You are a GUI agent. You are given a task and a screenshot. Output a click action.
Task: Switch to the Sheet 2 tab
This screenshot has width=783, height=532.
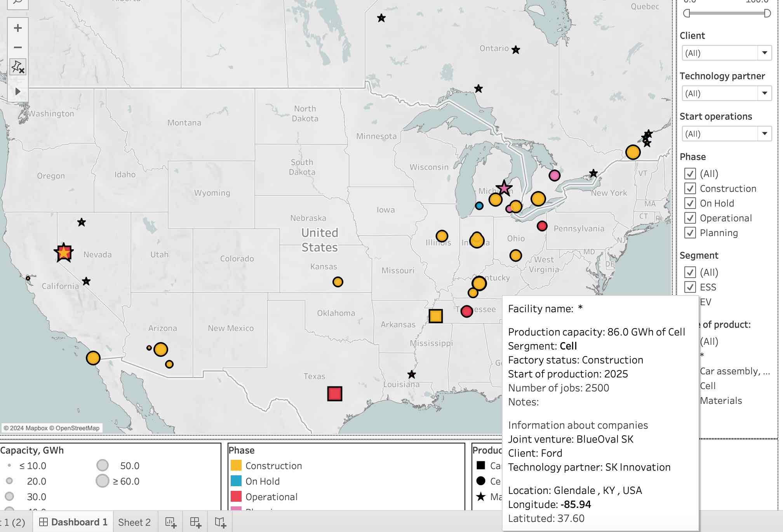pyautogui.click(x=134, y=522)
